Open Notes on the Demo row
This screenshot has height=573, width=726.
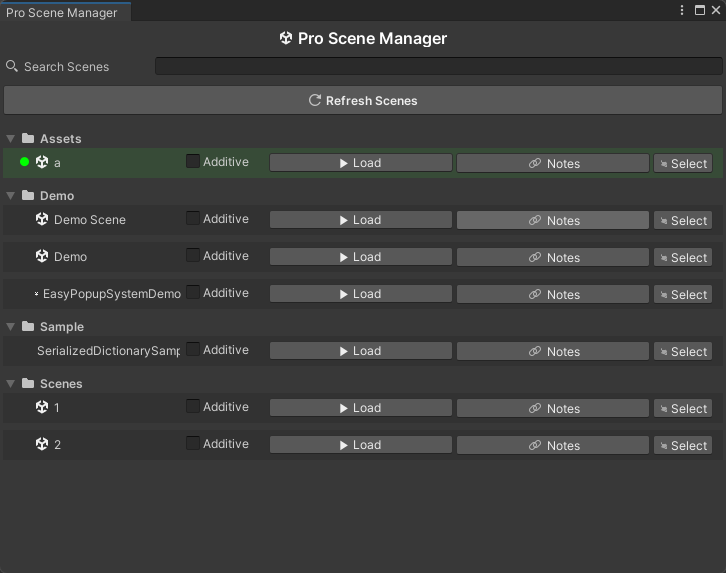pyautogui.click(x=553, y=257)
